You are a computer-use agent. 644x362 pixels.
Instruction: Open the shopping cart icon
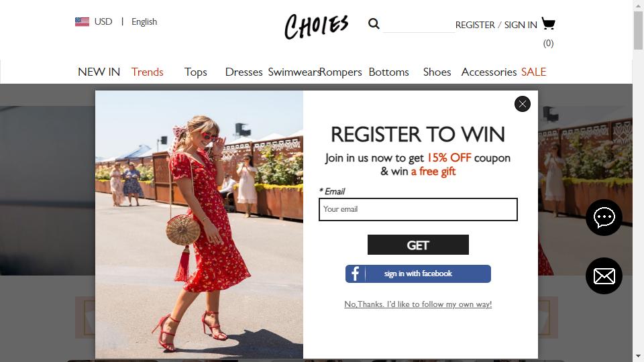click(548, 23)
